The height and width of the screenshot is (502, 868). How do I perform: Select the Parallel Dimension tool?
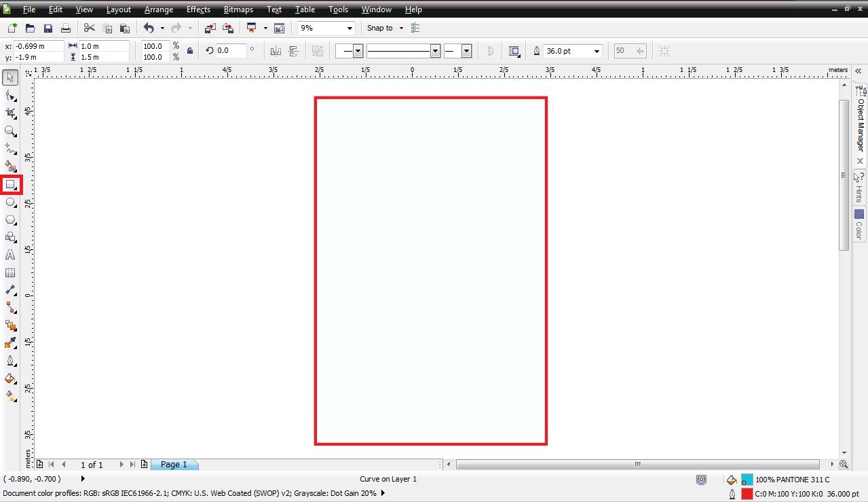click(10, 290)
